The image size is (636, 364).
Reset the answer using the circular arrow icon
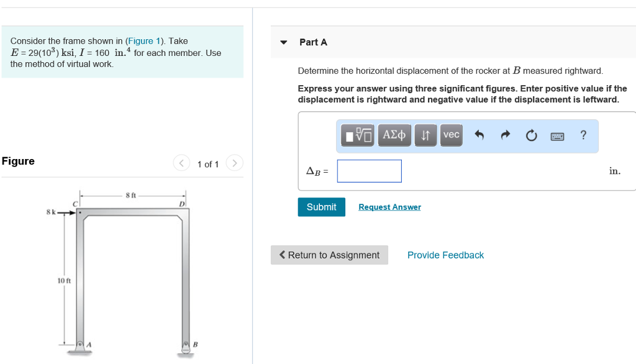[530, 135]
